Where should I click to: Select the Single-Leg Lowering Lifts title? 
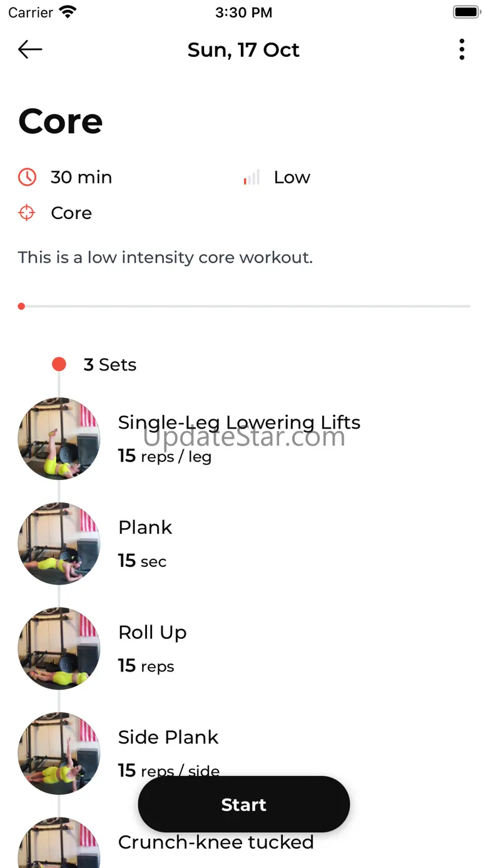(239, 422)
